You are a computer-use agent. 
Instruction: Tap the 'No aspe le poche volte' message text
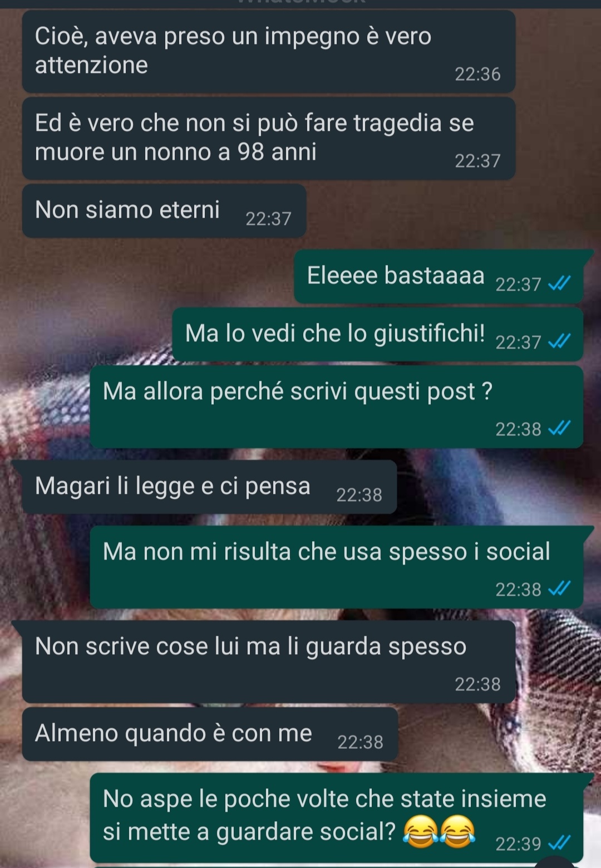tap(324, 815)
